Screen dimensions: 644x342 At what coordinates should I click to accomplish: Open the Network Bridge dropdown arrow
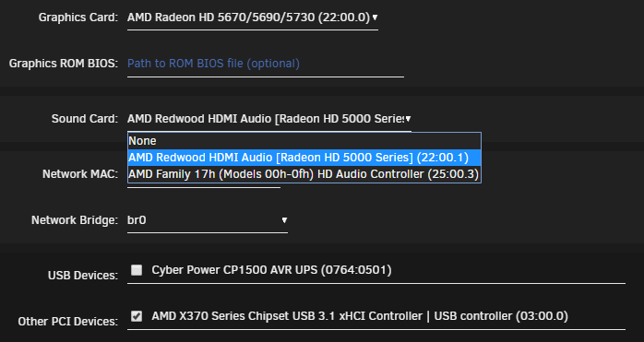[x=284, y=221]
